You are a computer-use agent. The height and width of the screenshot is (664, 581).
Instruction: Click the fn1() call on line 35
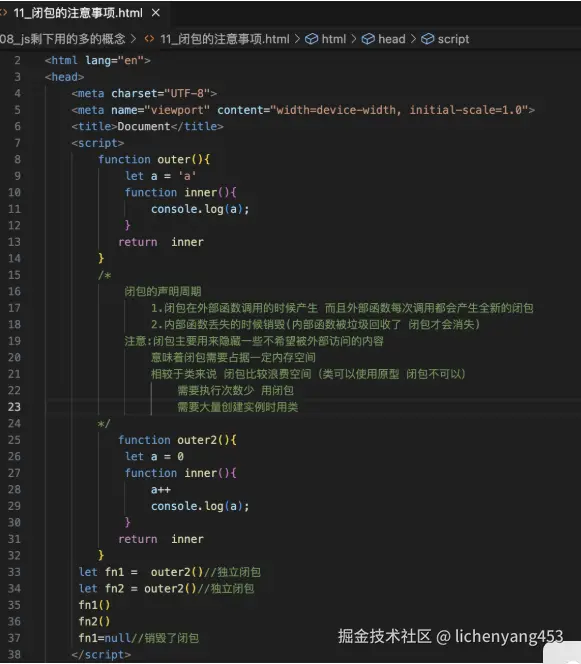click(94, 605)
